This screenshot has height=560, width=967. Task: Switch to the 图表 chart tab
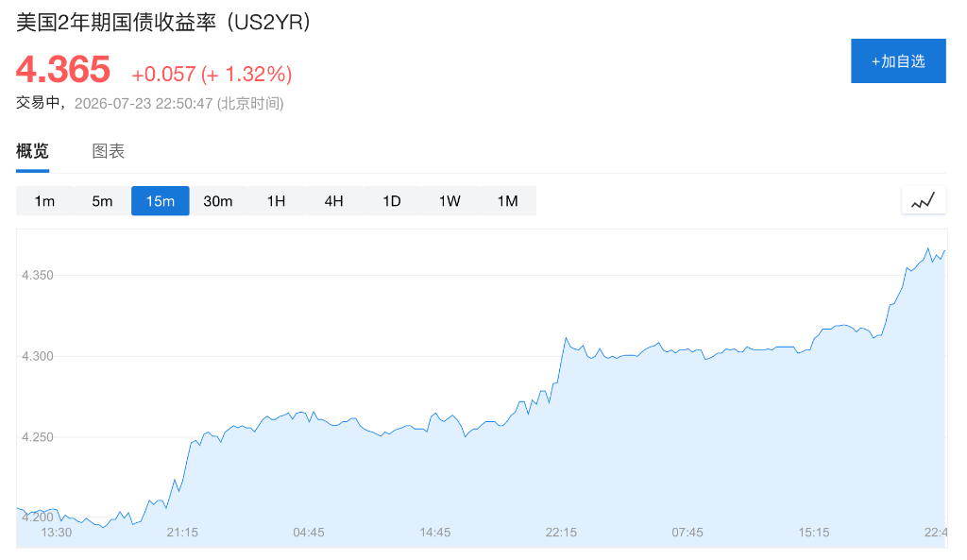pyautogui.click(x=109, y=151)
